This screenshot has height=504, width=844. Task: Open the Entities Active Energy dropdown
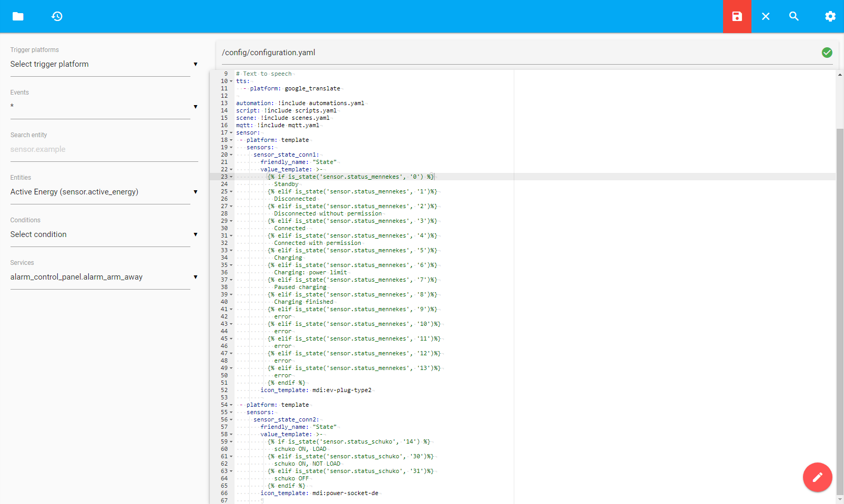104,192
